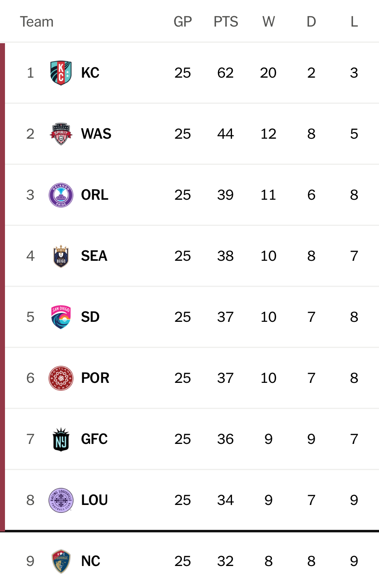Click the ORL team name
Image resolution: width=379 pixels, height=588 pixels.
tap(95, 195)
